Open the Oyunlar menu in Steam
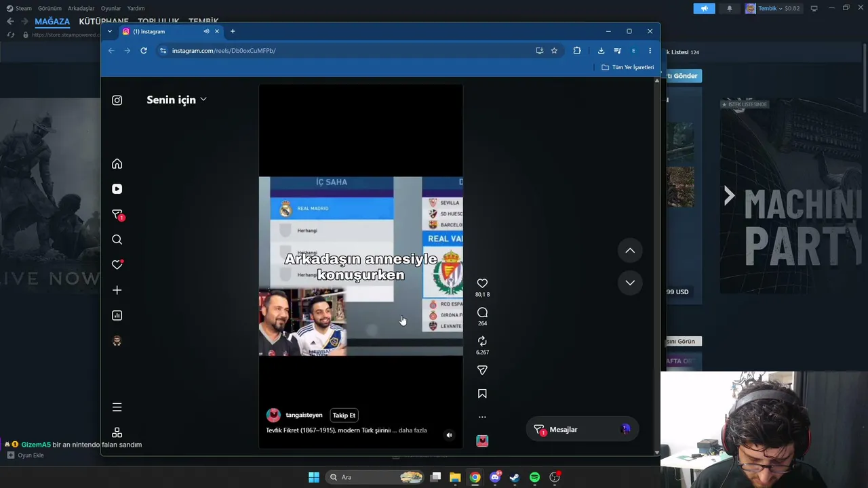 111,8
